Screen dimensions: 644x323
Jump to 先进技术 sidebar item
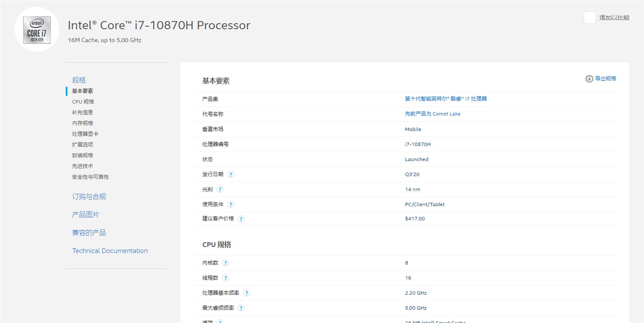(x=83, y=166)
